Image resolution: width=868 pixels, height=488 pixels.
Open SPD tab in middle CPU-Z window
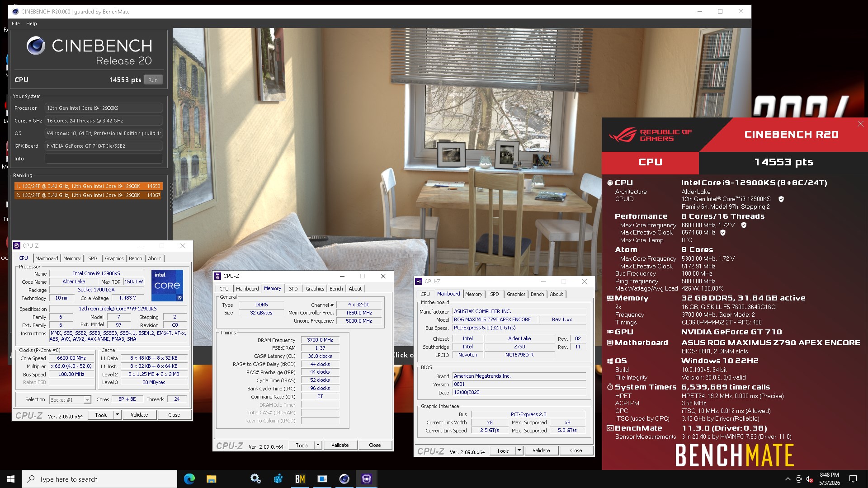pos(293,289)
